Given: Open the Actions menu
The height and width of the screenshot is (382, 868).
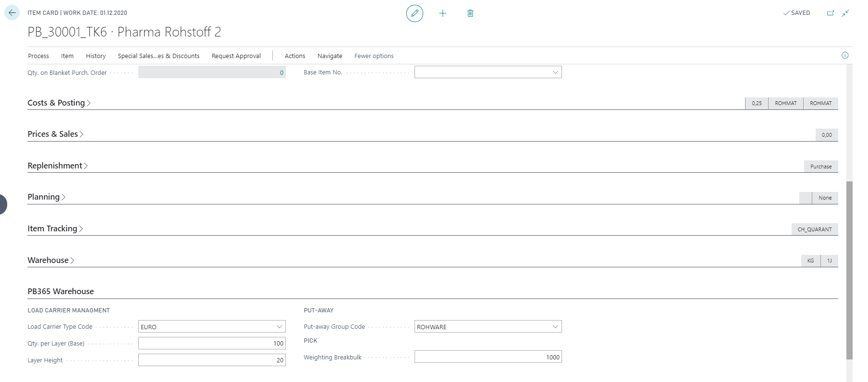Looking at the screenshot, I should 295,56.
